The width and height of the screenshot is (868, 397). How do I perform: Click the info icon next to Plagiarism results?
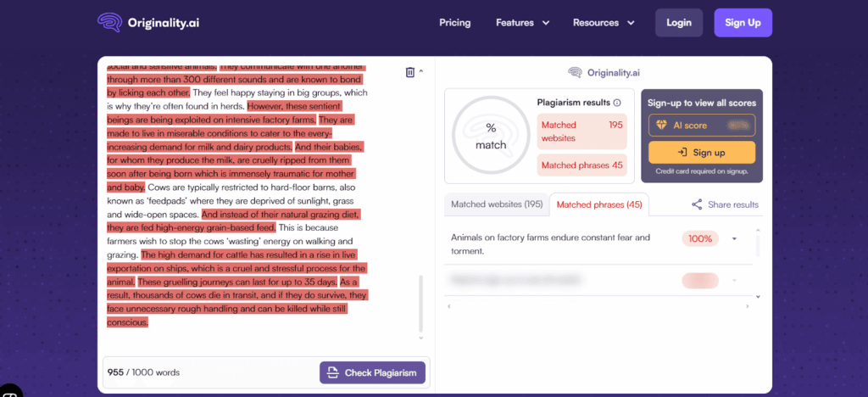pos(617,103)
